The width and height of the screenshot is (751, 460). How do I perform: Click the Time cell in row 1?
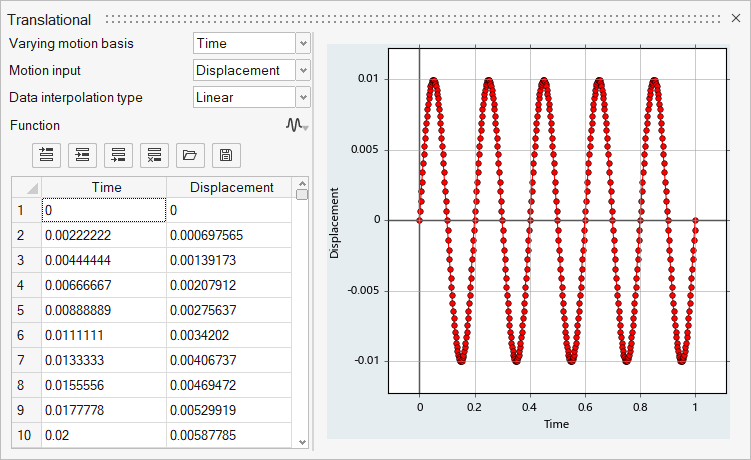point(104,211)
